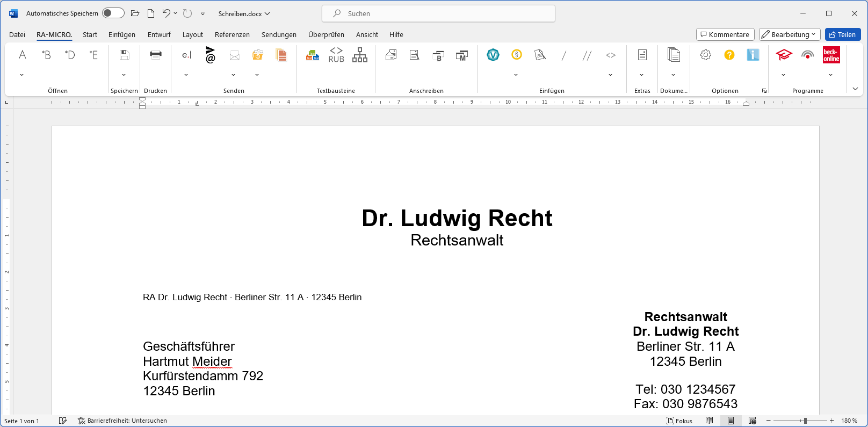Switch to the Sendungen tab
The image size is (868, 427).
coord(279,34)
